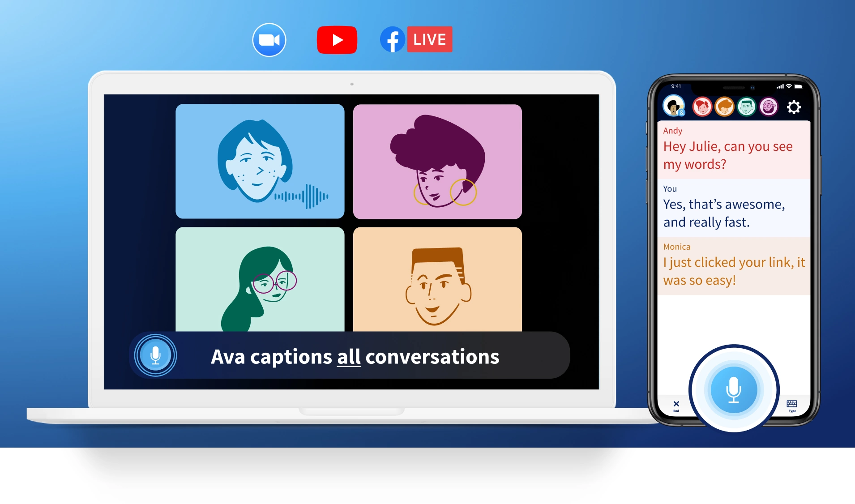The image size is (855, 504).
Task: Click the Facebook LIVE badge
Action: (429, 39)
